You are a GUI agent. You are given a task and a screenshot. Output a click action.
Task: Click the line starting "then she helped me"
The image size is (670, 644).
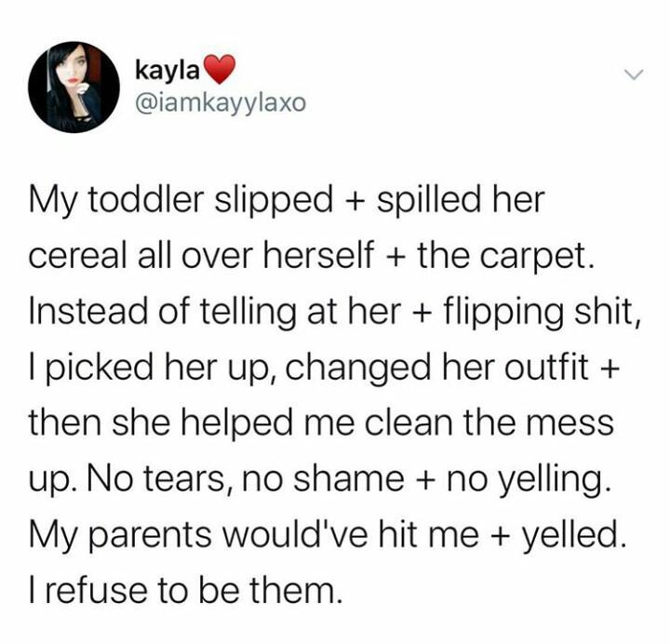[x=322, y=423]
